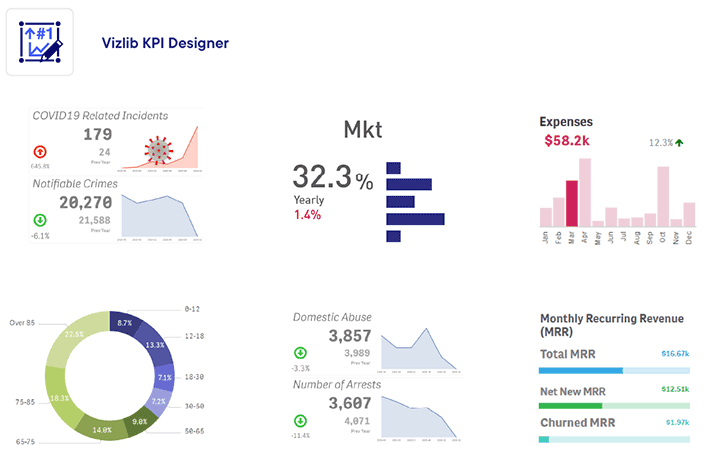Click the $16.67k Total MRR value

675,354
